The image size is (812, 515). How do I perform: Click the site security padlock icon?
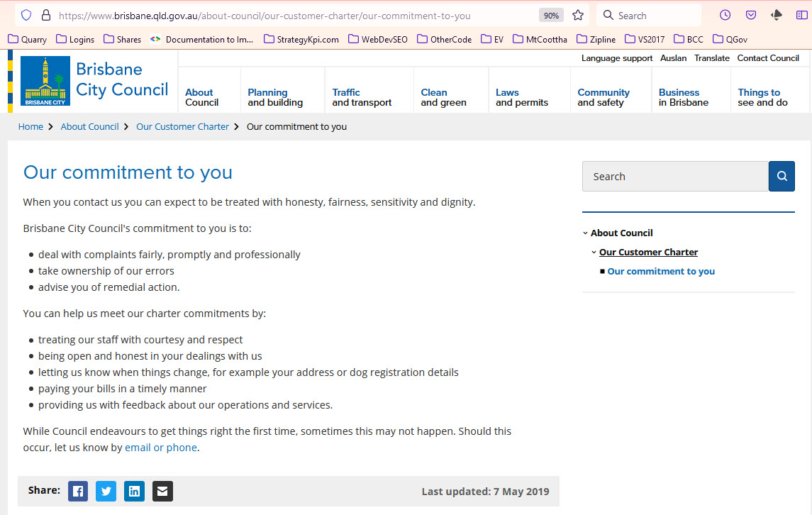(46, 16)
